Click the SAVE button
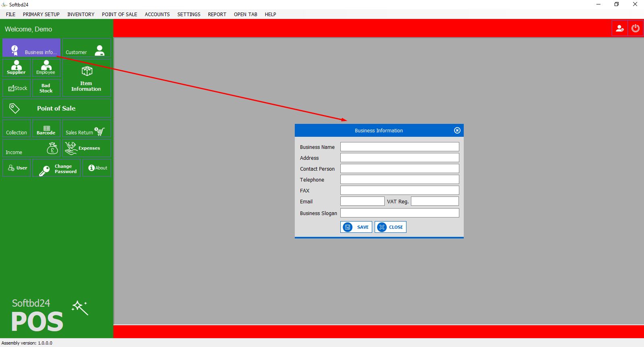This screenshot has width=644, height=347. click(356, 227)
